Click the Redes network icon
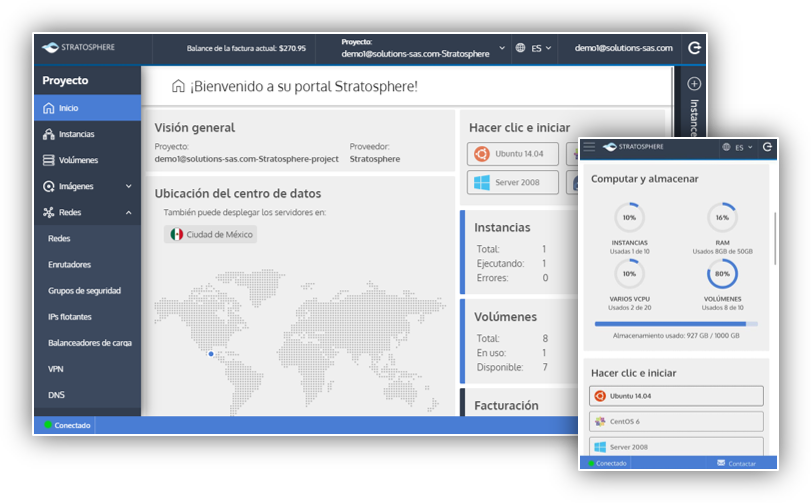Image resolution: width=811 pixels, height=503 pixels. 49,212
